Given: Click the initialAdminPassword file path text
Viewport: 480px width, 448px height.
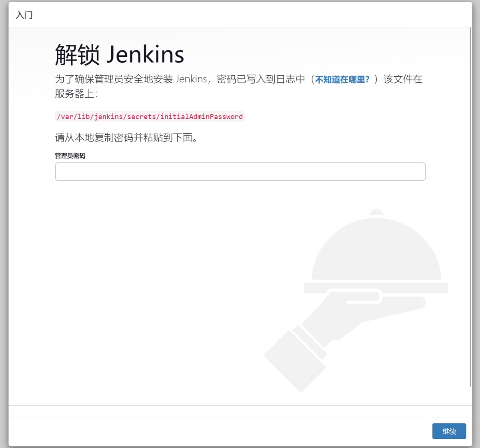Looking at the screenshot, I should (x=150, y=116).
